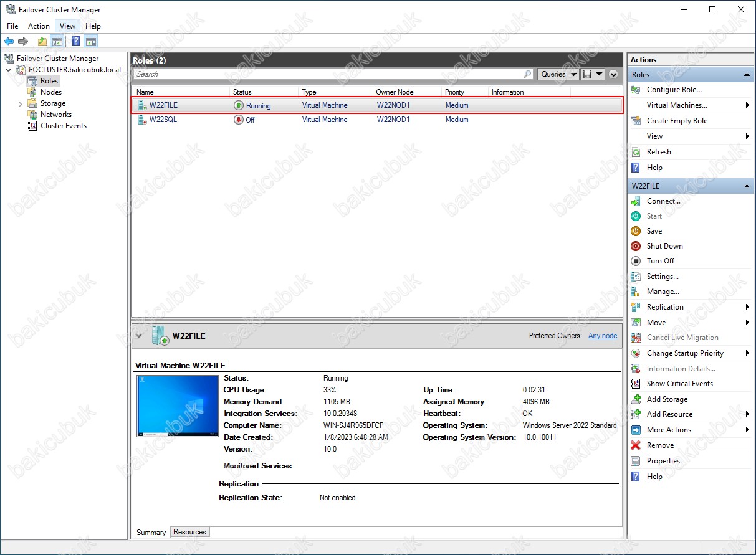
Task: Click the green Running status icon for W22FILE
Action: (238, 105)
